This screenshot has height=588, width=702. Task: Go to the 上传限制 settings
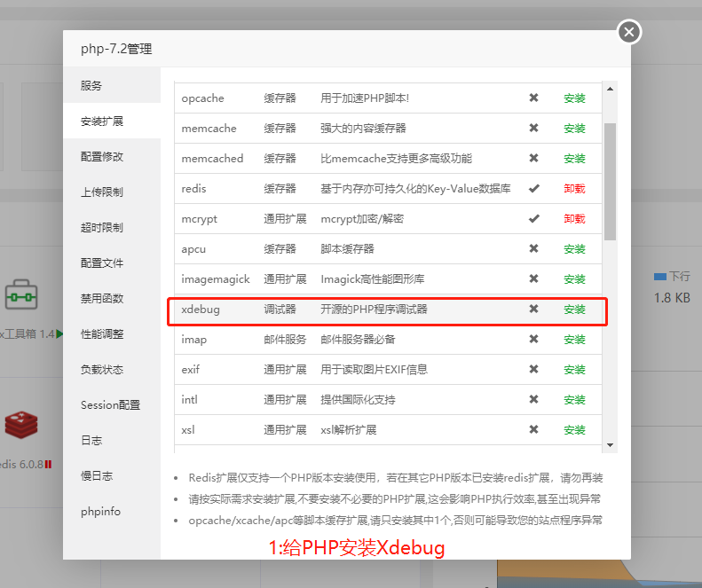[112, 192]
